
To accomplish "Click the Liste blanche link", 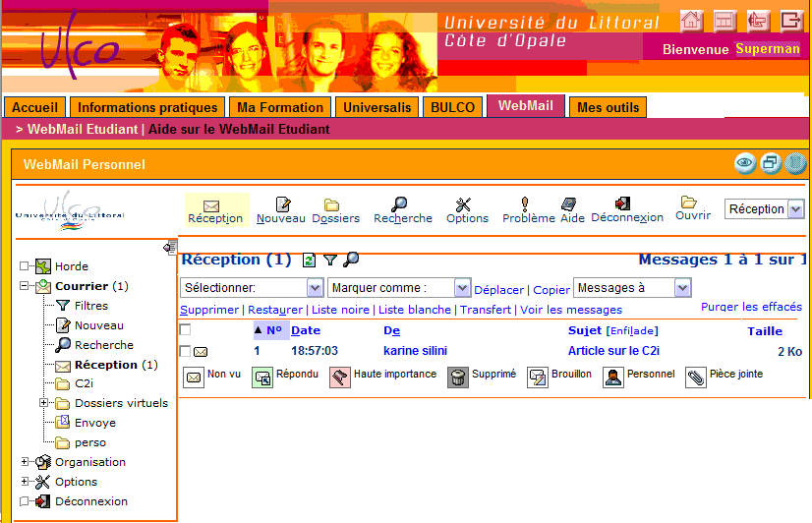I will pos(415,310).
